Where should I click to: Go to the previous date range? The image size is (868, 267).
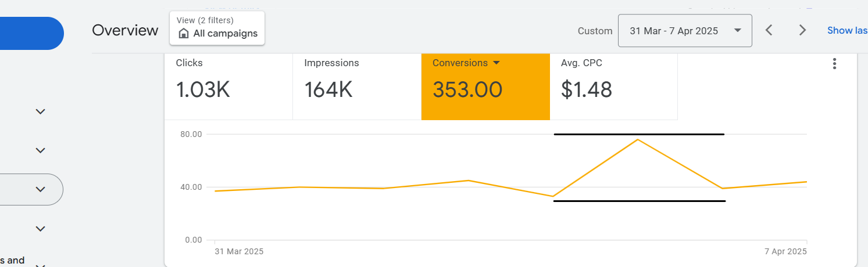click(769, 30)
